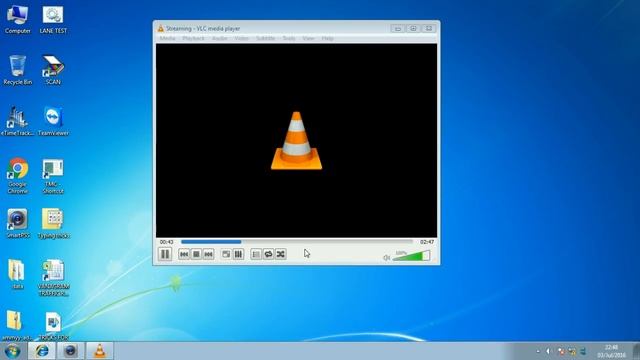The height and width of the screenshot is (360, 640).
Task: Select TeamViewer desktop icon
Action: coord(53,121)
